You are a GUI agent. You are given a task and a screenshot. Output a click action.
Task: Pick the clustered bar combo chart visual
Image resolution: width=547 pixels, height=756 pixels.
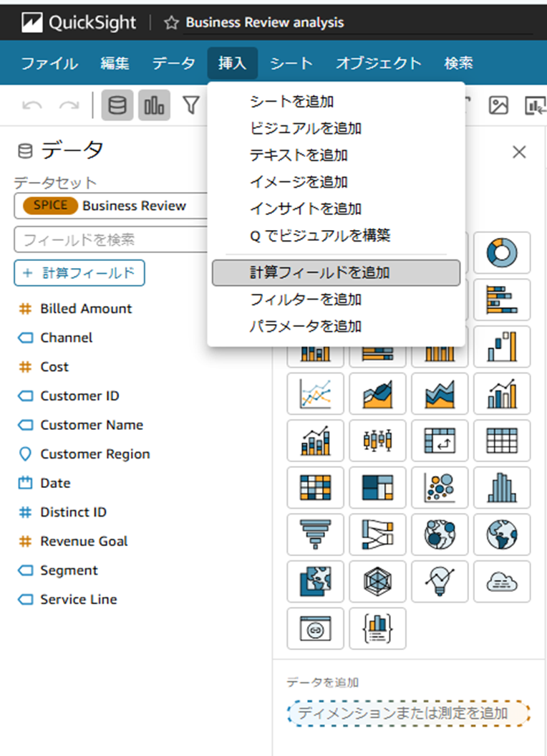click(502, 393)
